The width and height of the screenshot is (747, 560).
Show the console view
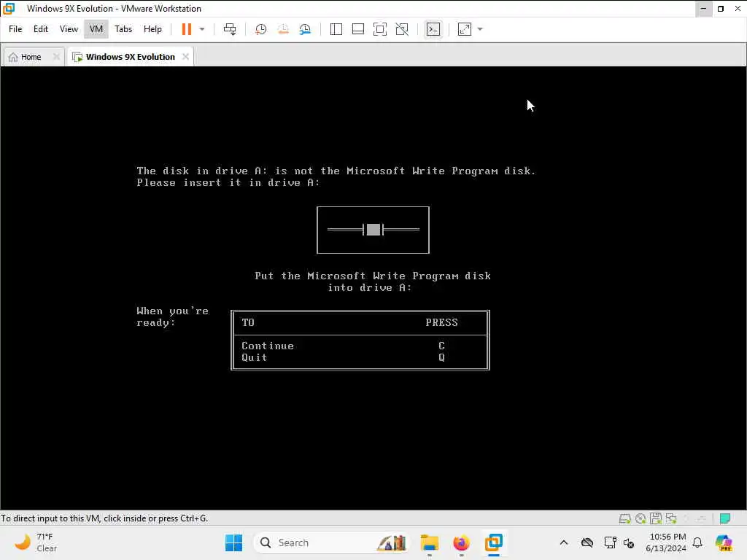pyautogui.click(x=433, y=29)
